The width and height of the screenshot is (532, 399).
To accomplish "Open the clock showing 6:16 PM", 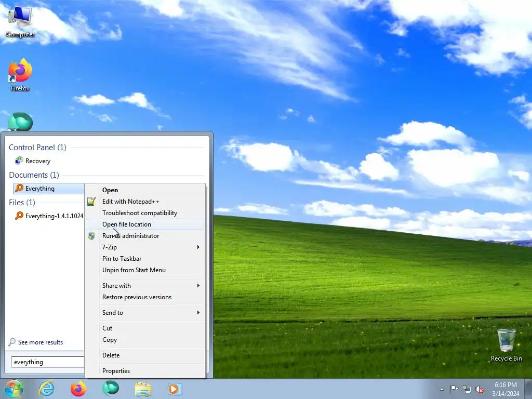I will pyautogui.click(x=506, y=389).
